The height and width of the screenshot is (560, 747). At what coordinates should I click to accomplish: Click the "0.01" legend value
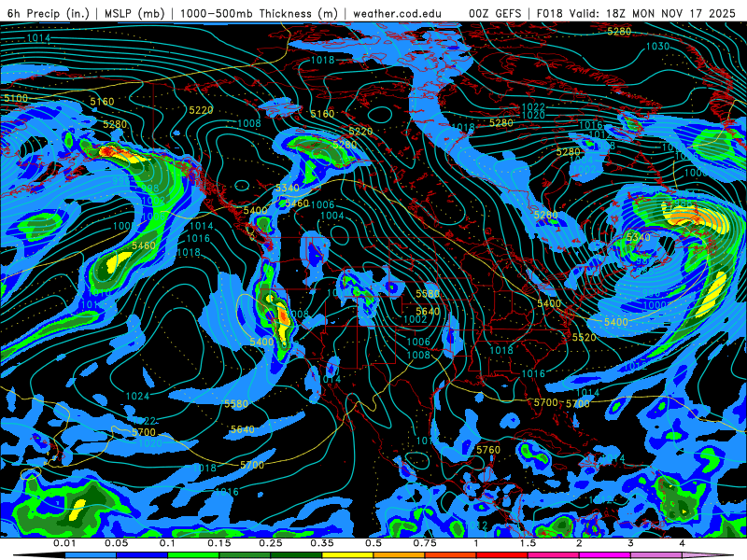(x=64, y=543)
